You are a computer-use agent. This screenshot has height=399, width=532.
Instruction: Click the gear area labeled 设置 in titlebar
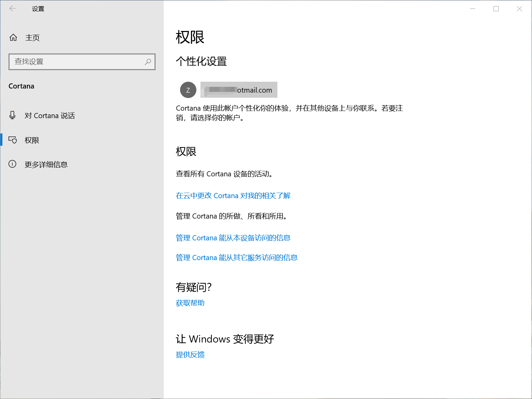[x=37, y=8]
